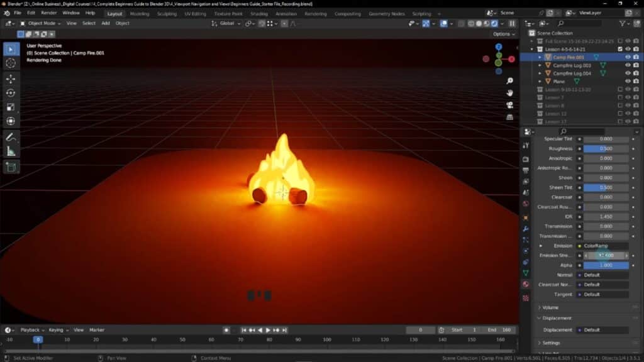The height and width of the screenshot is (362, 644).
Task: Open timeline Marker menu
Action: (x=97, y=330)
